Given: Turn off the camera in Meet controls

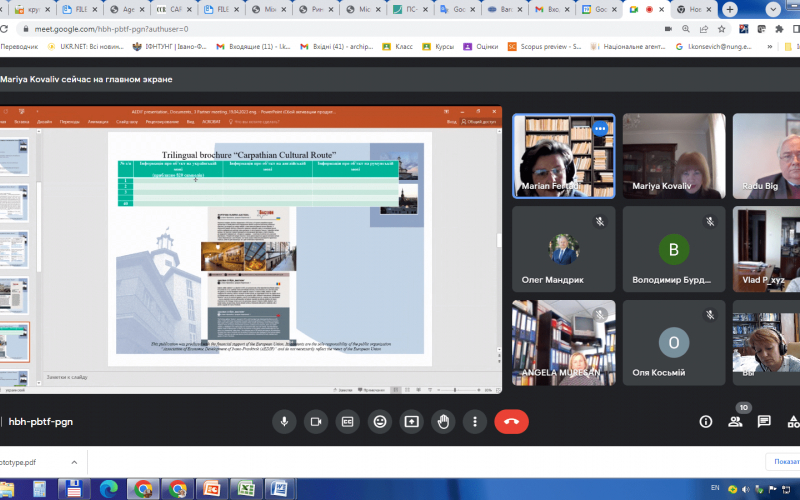Looking at the screenshot, I should [x=316, y=421].
